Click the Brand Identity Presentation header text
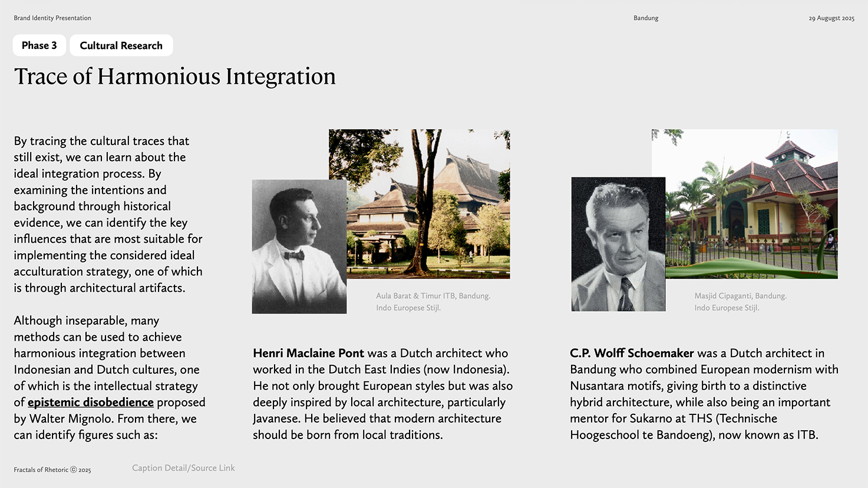The width and height of the screenshot is (868, 488). [x=52, y=18]
